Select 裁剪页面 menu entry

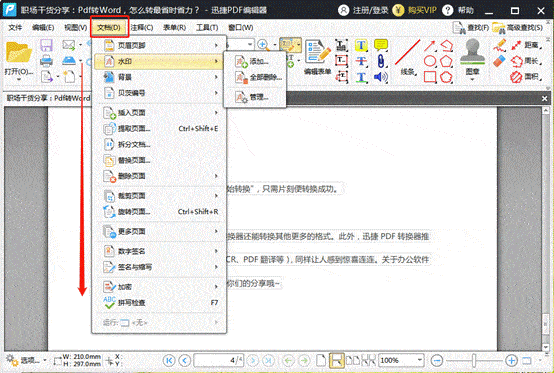(160, 196)
